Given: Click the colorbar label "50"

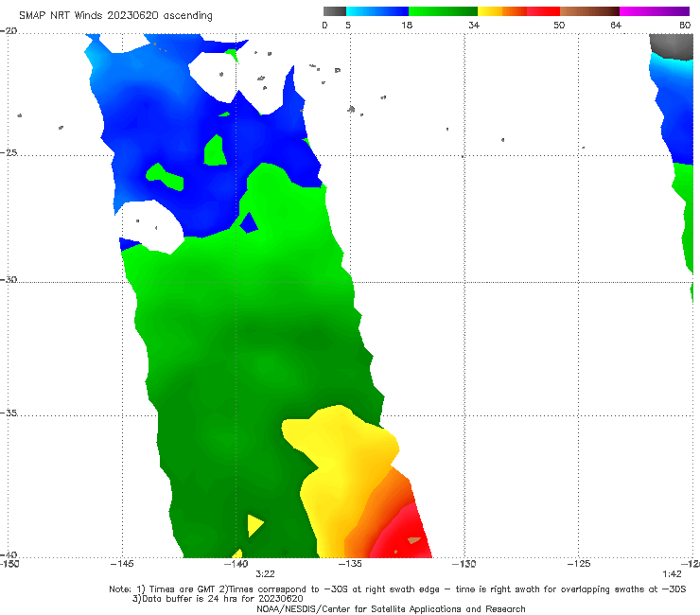Looking at the screenshot, I should pyautogui.click(x=559, y=25).
